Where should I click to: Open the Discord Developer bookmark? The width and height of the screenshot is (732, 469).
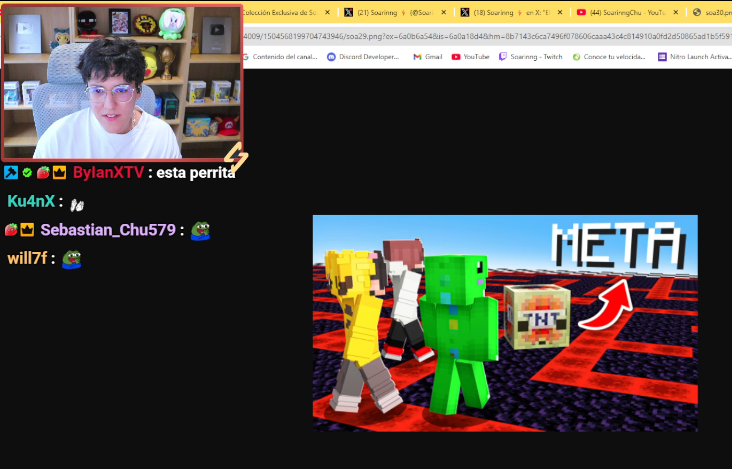(x=364, y=56)
